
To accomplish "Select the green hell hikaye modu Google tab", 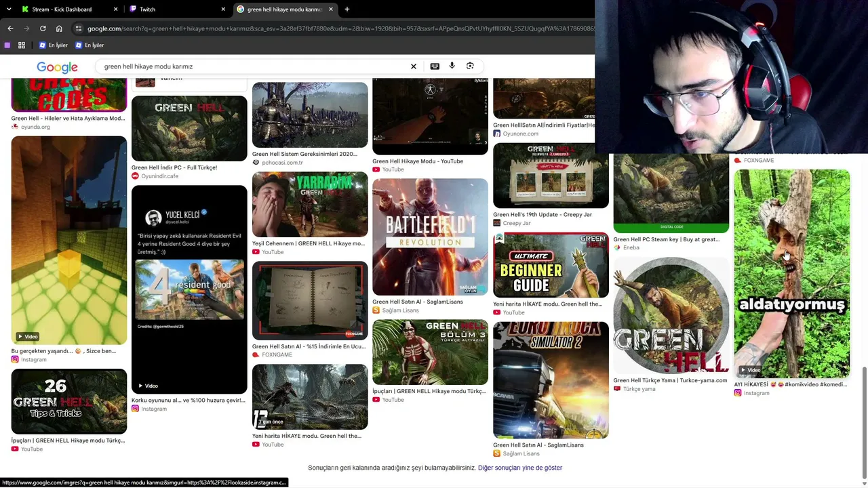I will point(285,9).
